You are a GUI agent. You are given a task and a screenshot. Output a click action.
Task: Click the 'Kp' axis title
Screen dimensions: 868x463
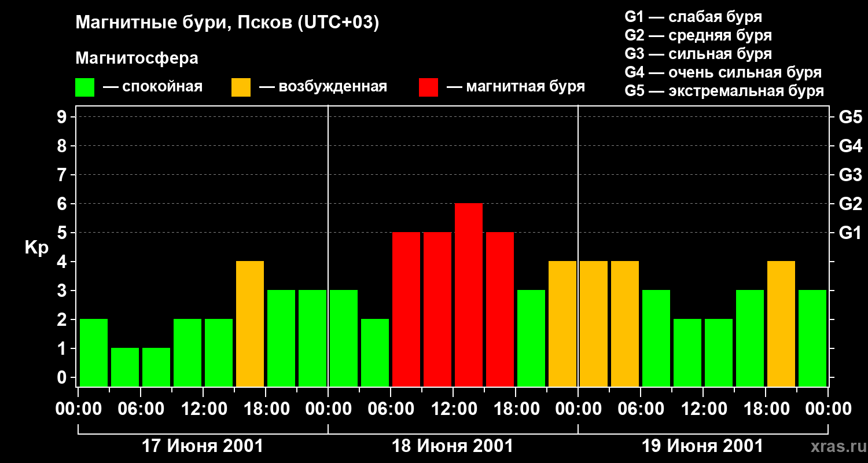tap(36, 247)
